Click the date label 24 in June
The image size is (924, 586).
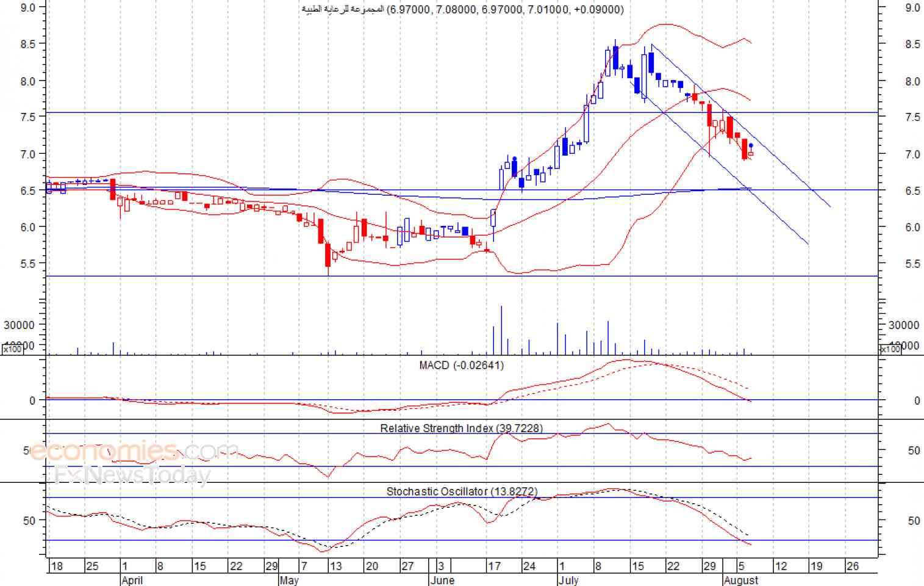[x=529, y=566]
